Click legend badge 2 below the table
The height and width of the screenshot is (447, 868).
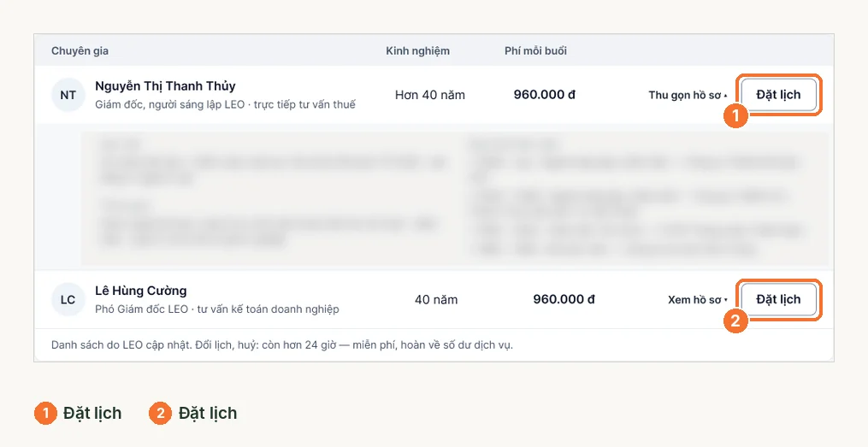pos(161,414)
